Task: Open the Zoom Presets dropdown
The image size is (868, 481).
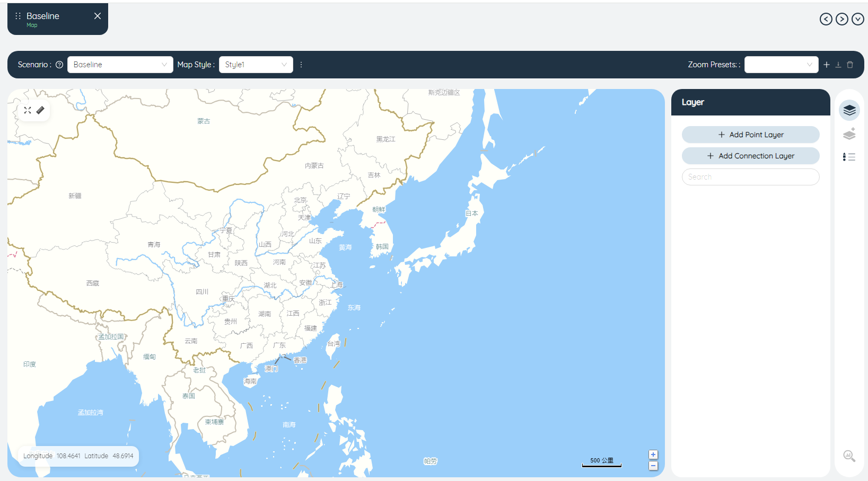Action: pyautogui.click(x=781, y=65)
